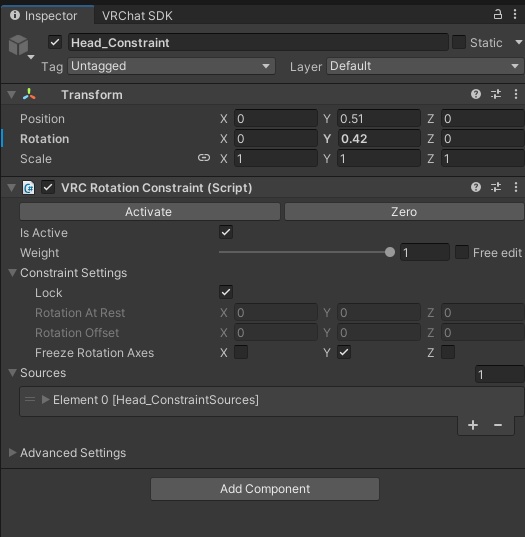
Task: Toggle the Head_Constraint active checkbox
Action: coord(55,42)
